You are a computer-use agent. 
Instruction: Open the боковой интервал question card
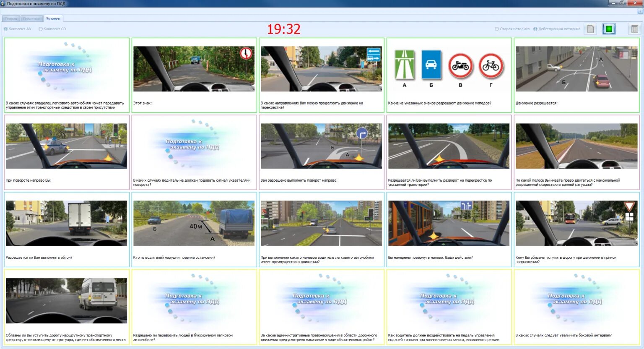pyautogui.click(x=576, y=307)
